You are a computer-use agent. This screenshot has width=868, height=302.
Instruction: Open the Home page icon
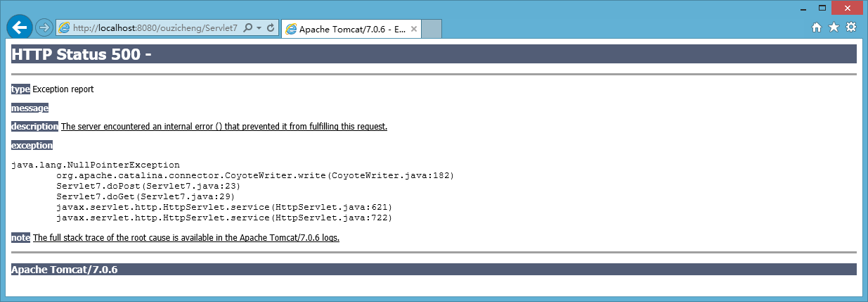click(817, 27)
